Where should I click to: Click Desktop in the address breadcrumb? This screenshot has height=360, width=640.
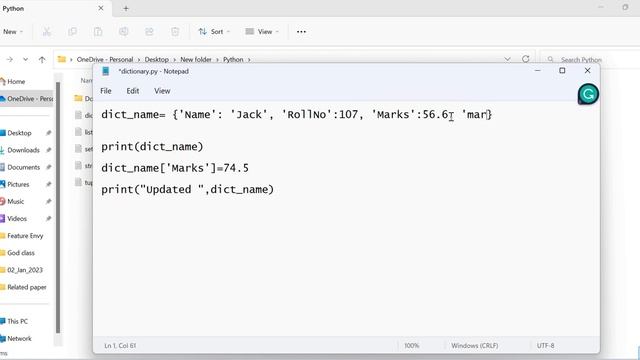157,60
